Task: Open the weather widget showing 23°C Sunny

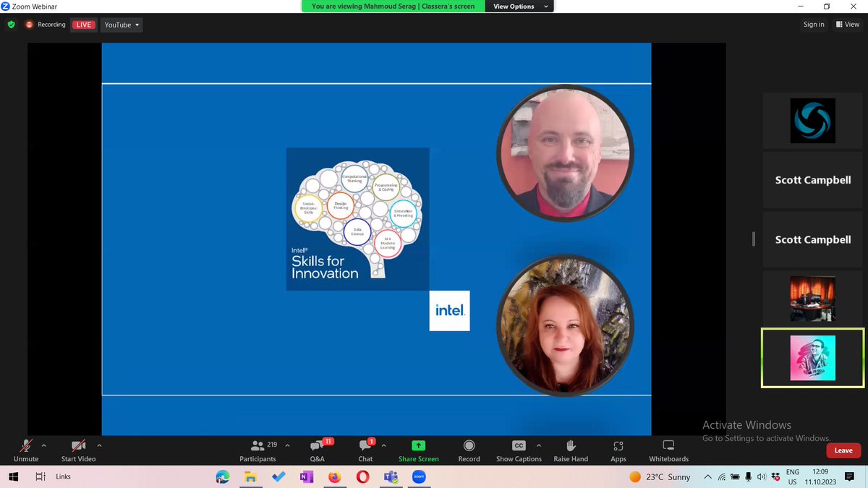Action: (660, 477)
